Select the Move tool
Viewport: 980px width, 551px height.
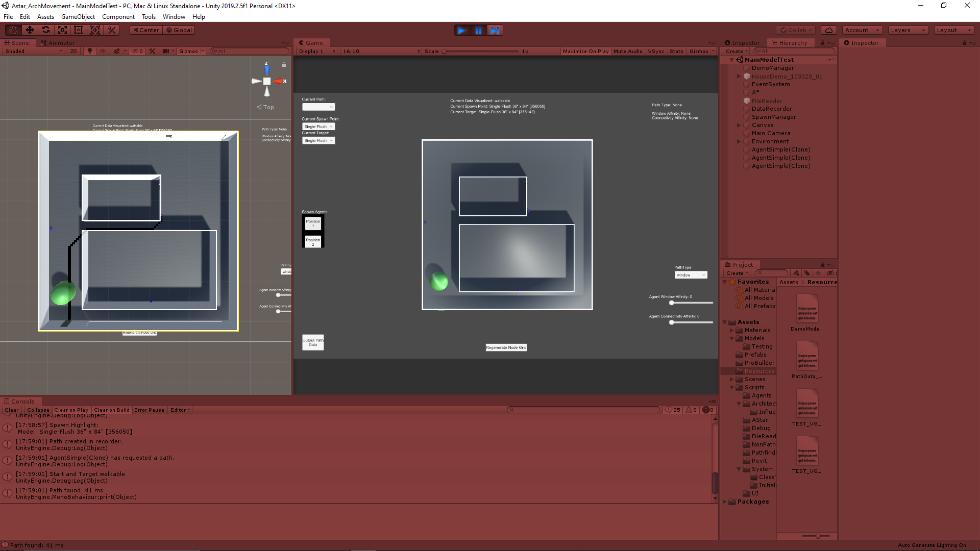[x=30, y=30]
